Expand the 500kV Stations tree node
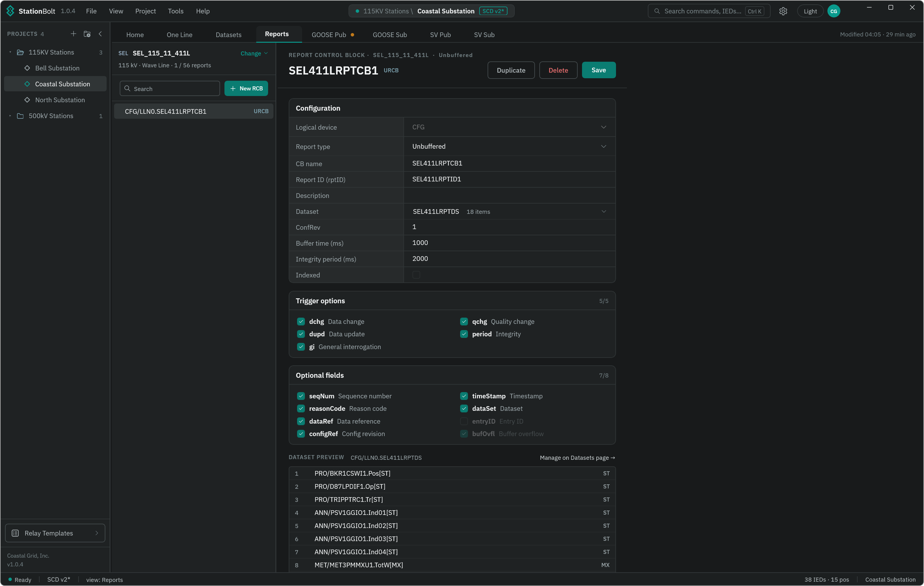Image resolution: width=924 pixels, height=586 pixels. pyautogui.click(x=10, y=116)
